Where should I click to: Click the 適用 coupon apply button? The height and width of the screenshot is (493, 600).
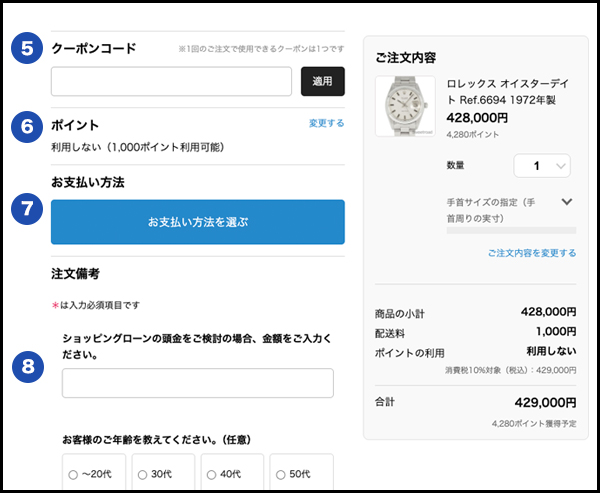coord(322,81)
